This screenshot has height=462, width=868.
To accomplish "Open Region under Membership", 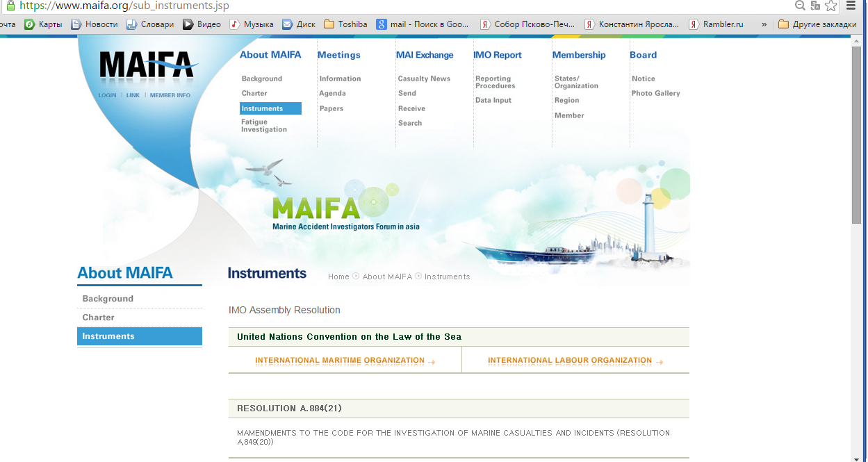I will click(567, 100).
